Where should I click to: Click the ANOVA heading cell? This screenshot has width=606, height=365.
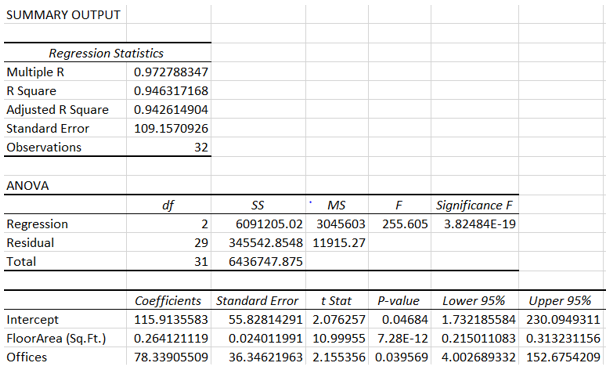[x=27, y=186]
